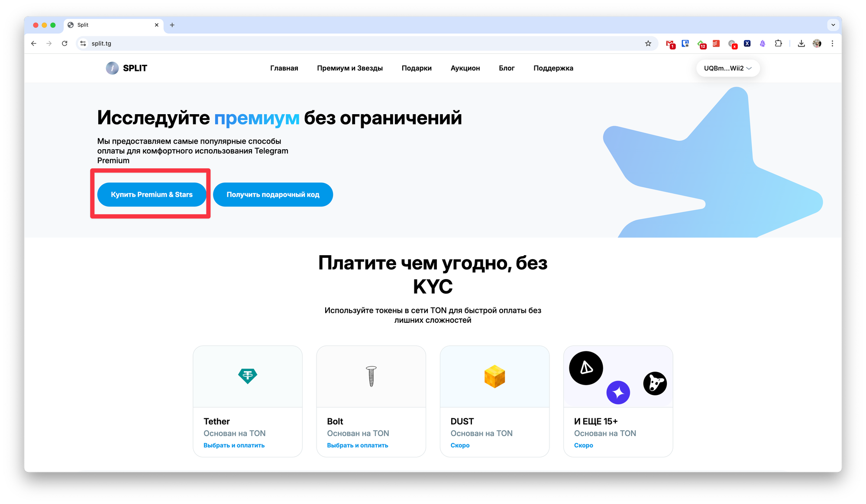Open the browser Downloads icon

click(801, 43)
